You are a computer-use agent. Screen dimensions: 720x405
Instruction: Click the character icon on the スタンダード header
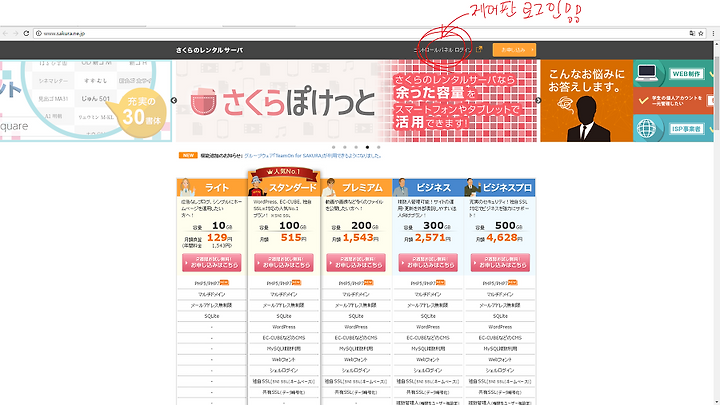257,186
